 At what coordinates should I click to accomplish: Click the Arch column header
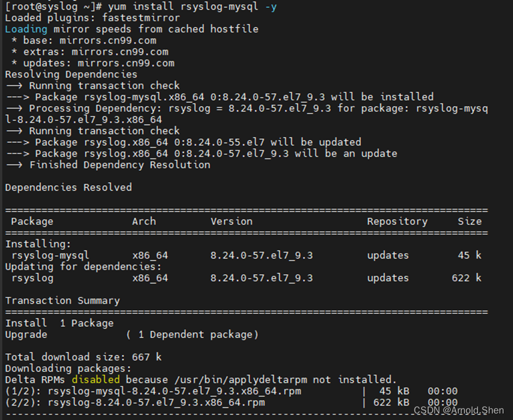[144, 221]
